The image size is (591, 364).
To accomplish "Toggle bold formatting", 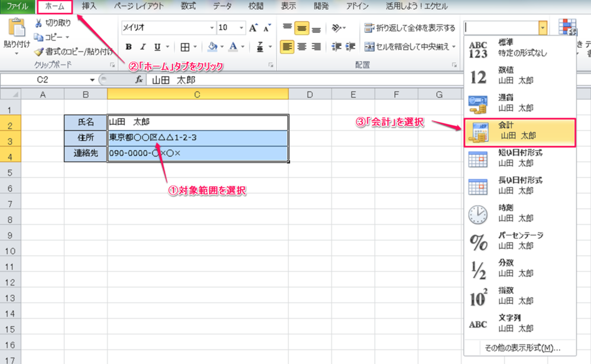I will (128, 47).
